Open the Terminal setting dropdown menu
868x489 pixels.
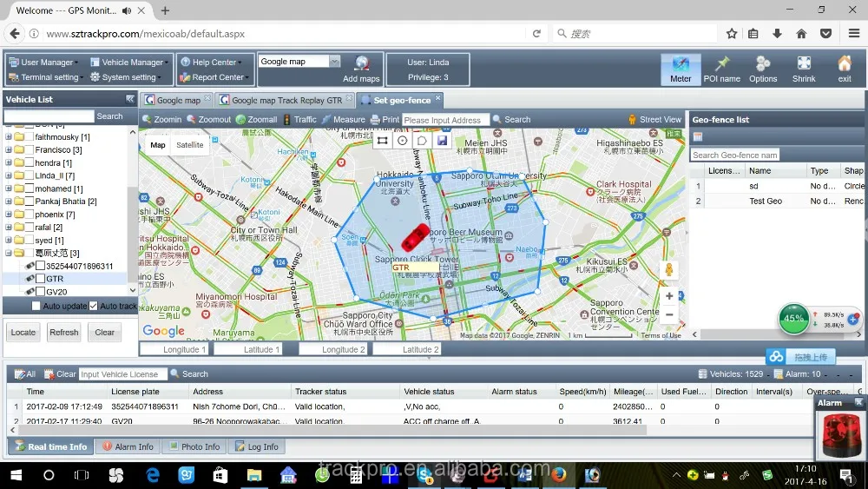[46, 77]
